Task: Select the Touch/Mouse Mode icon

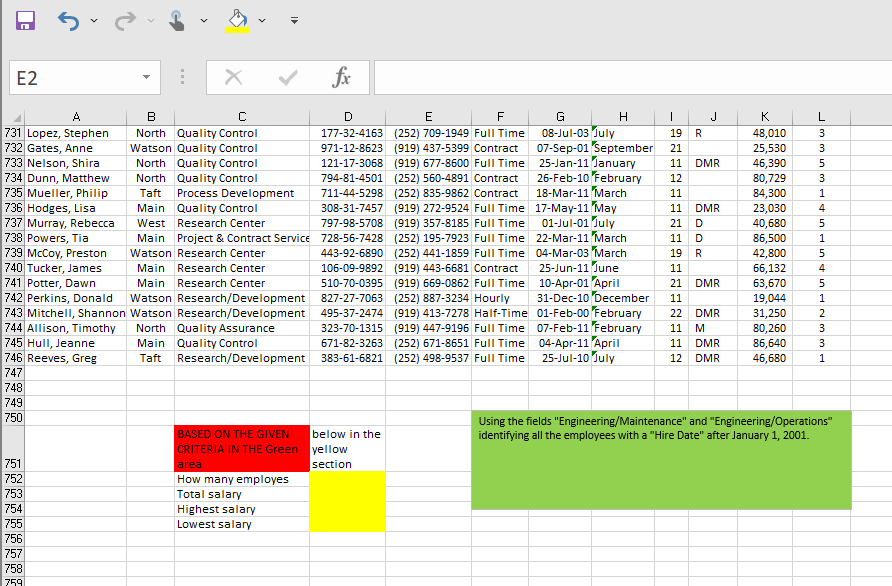Action: click(176, 20)
